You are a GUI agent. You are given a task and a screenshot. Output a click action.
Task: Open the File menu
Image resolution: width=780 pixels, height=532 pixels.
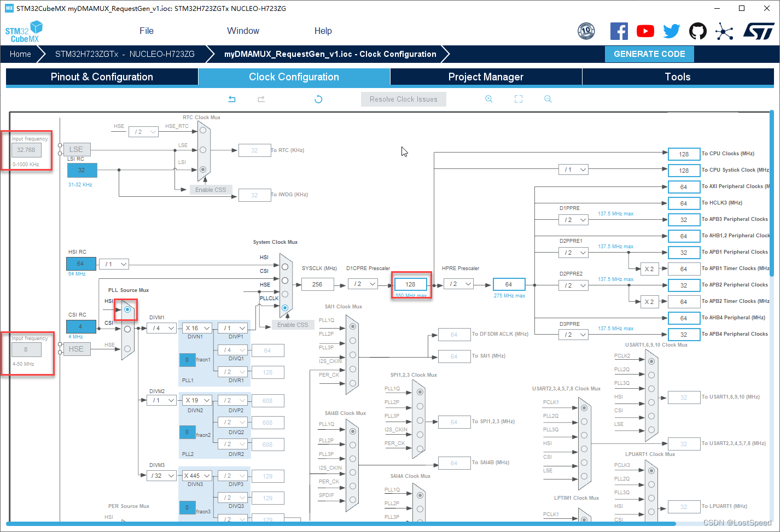tap(147, 31)
